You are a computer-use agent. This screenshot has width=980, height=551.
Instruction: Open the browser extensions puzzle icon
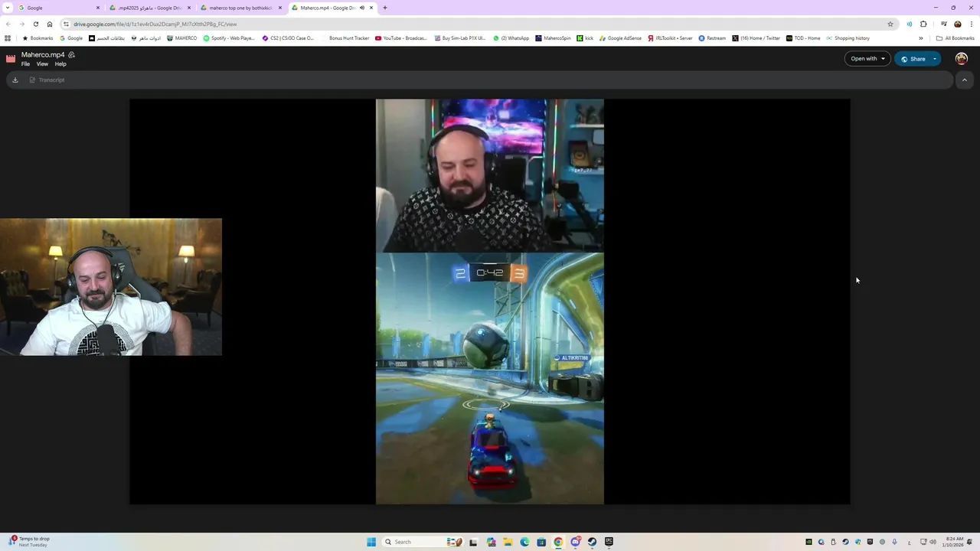pos(923,24)
